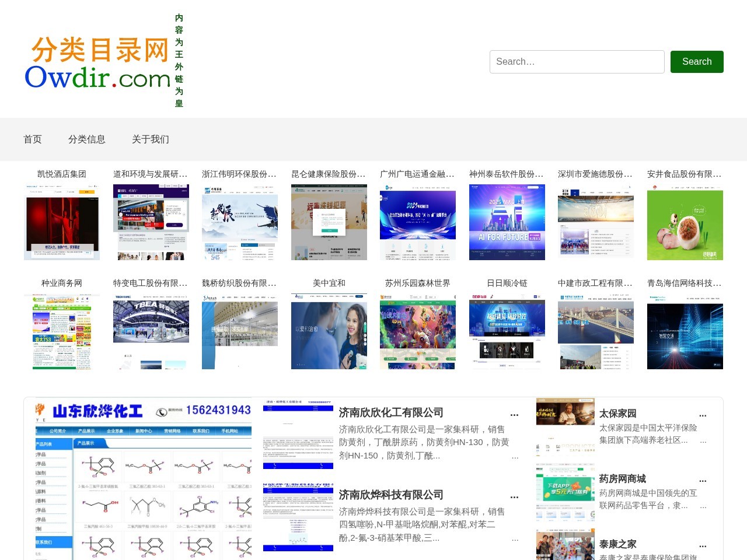Open the 青岛海信网络科技… link

tap(685, 283)
